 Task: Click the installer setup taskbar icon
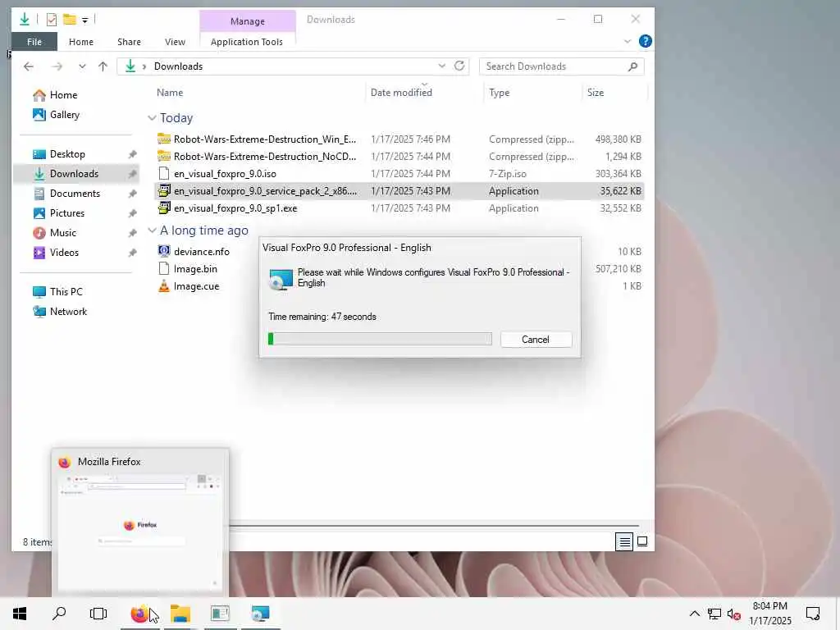(260, 614)
